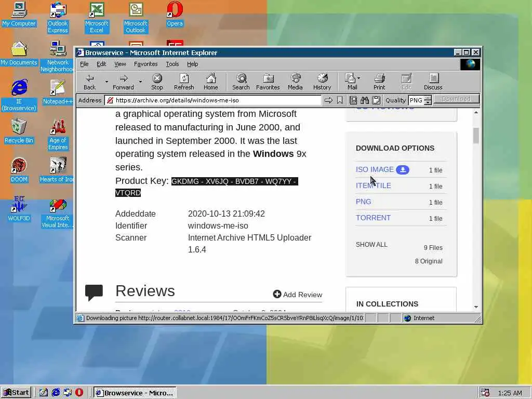Click the Go arrow beside address bar
The width and height of the screenshot is (532, 399).
point(328,100)
